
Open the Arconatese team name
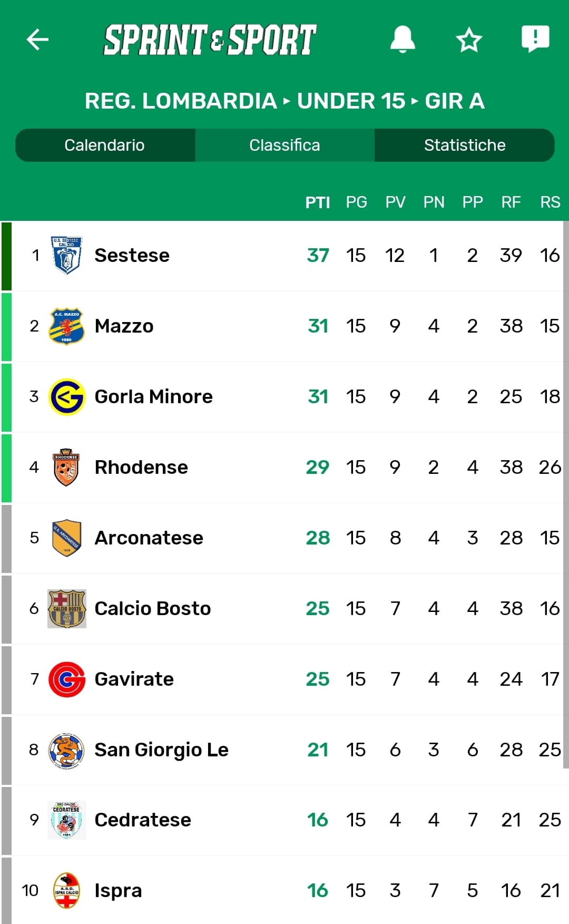click(149, 538)
